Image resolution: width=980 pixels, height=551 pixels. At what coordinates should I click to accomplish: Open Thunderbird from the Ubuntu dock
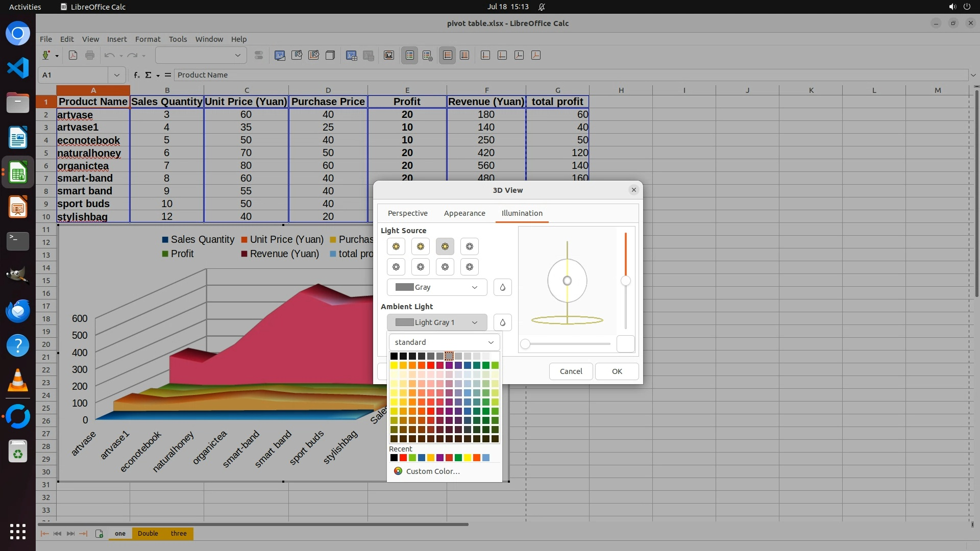18,311
